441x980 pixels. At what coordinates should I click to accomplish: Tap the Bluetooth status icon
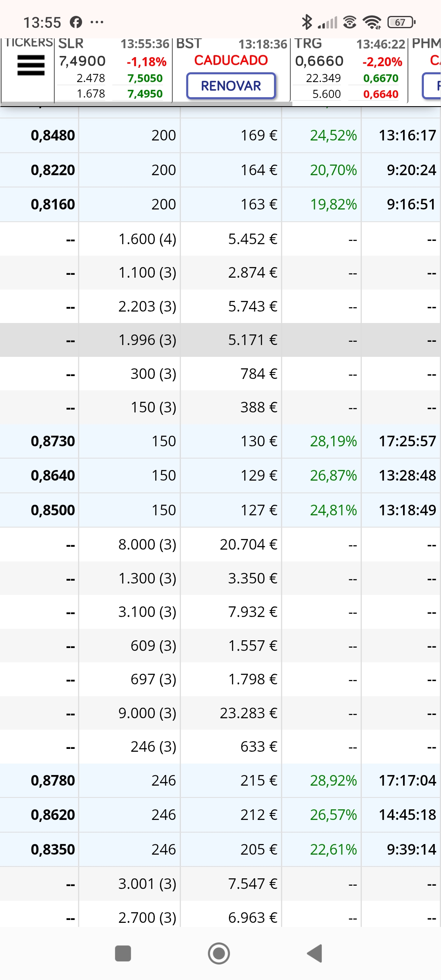[x=307, y=22]
